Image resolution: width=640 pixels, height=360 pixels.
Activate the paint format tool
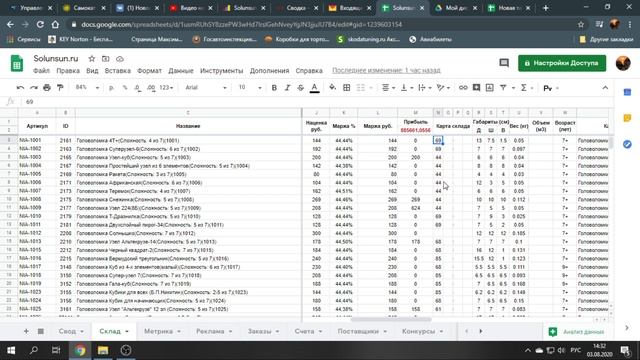click(60, 88)
